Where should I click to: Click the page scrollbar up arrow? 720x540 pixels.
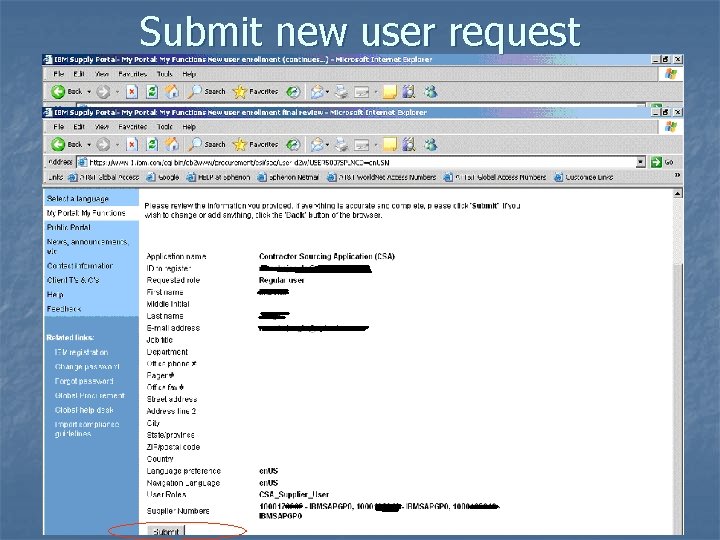(678, 194)
